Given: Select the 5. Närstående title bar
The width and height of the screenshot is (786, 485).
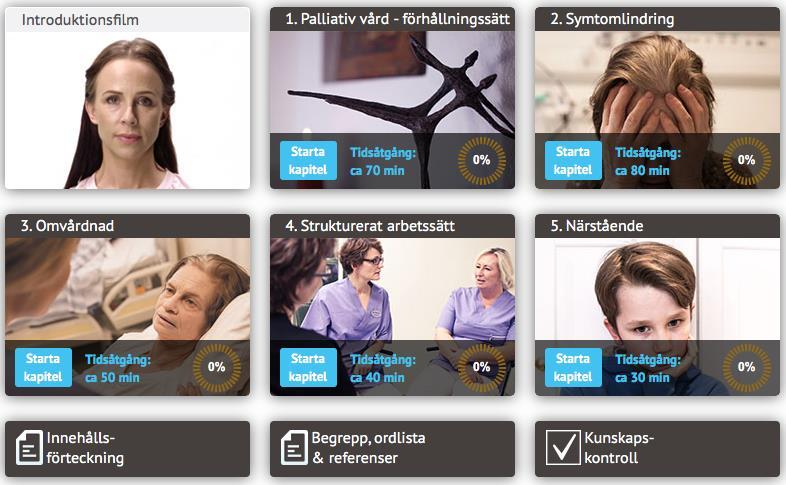Looking at the screenshot, I should (x=657, y=226).
